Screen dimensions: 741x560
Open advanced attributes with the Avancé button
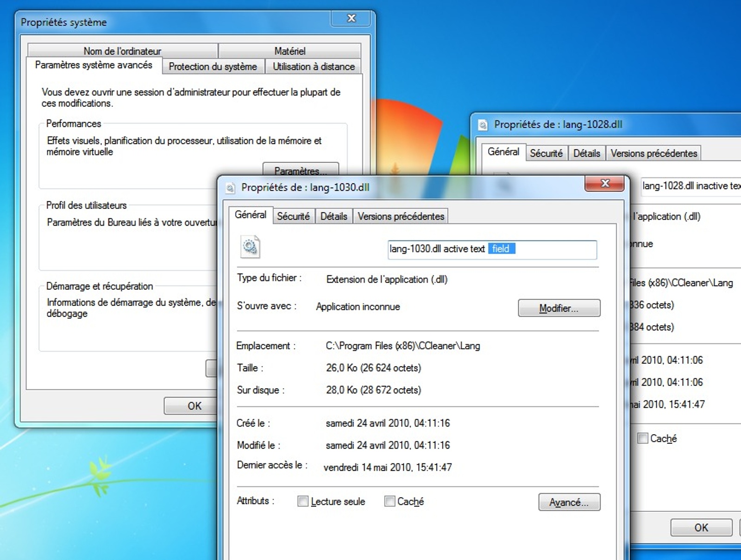(x=569, y=502)
